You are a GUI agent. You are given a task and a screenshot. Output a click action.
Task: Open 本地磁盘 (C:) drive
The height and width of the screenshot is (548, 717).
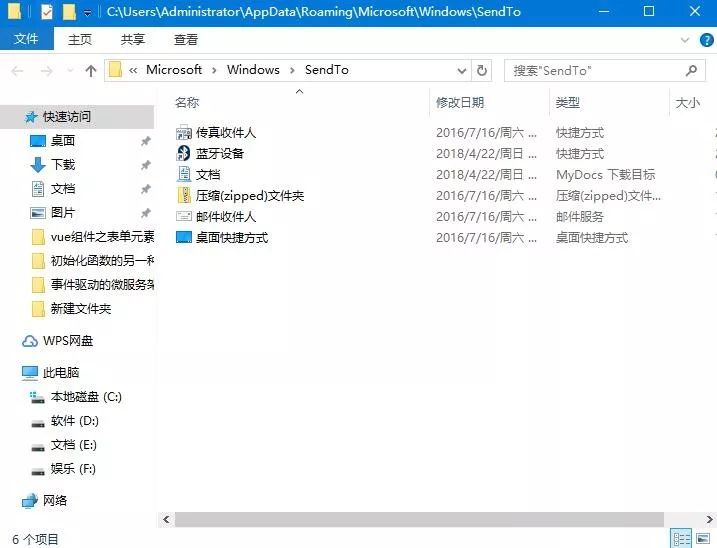[x=86, y=397]
